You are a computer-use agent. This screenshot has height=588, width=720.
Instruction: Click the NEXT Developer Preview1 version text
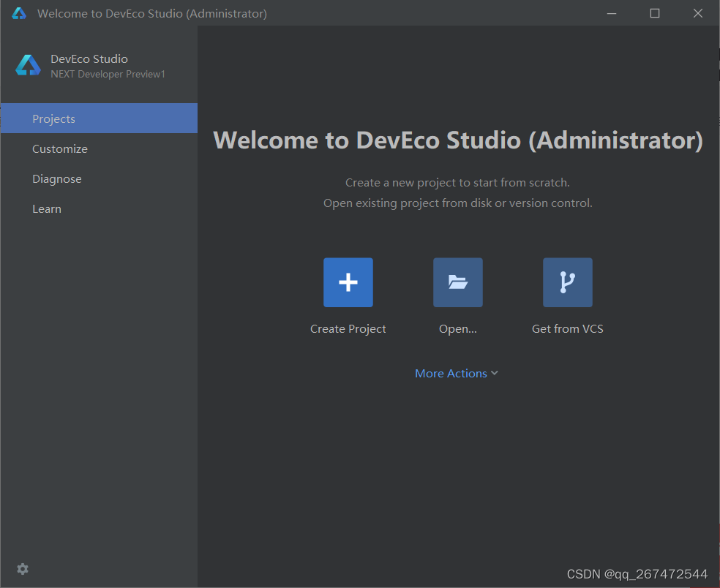[108, 74]
